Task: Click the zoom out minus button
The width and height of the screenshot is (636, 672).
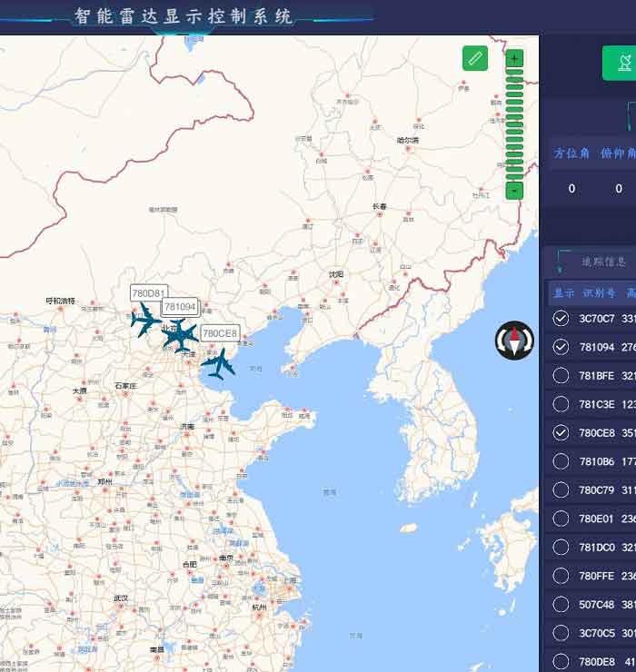Action: click(x=514, y=191)
